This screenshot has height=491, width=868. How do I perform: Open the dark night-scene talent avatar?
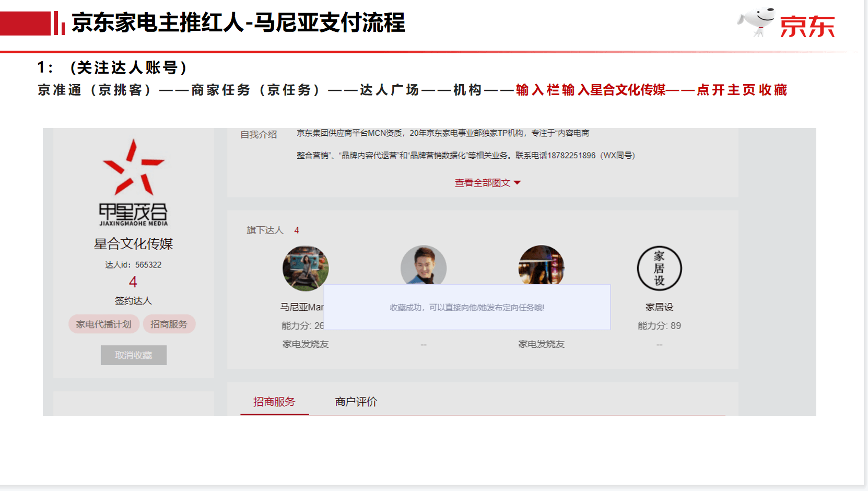click(542, 265)
